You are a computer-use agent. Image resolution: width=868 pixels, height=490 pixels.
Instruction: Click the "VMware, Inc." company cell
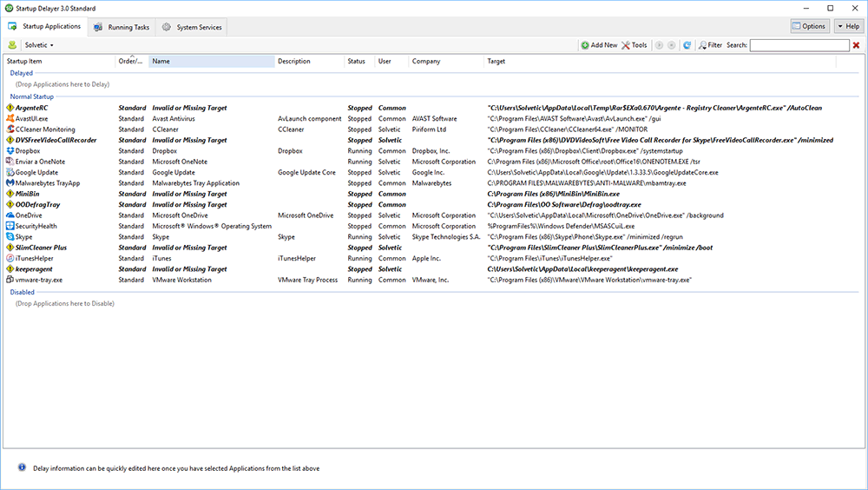tap(431, 280)
